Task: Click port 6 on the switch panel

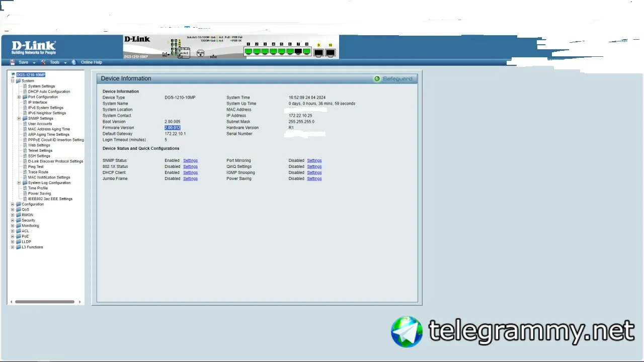Action: point(290,51)
